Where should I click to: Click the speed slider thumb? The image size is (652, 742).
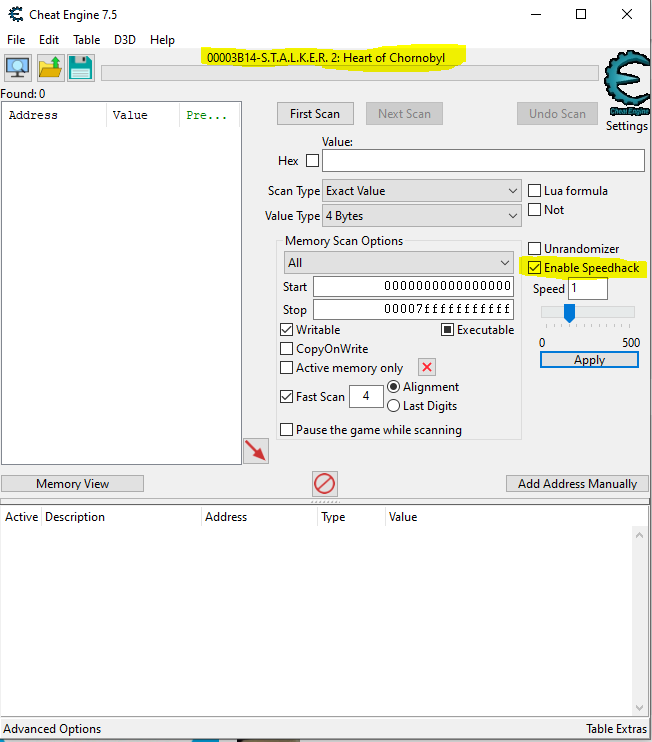(569, 313)
